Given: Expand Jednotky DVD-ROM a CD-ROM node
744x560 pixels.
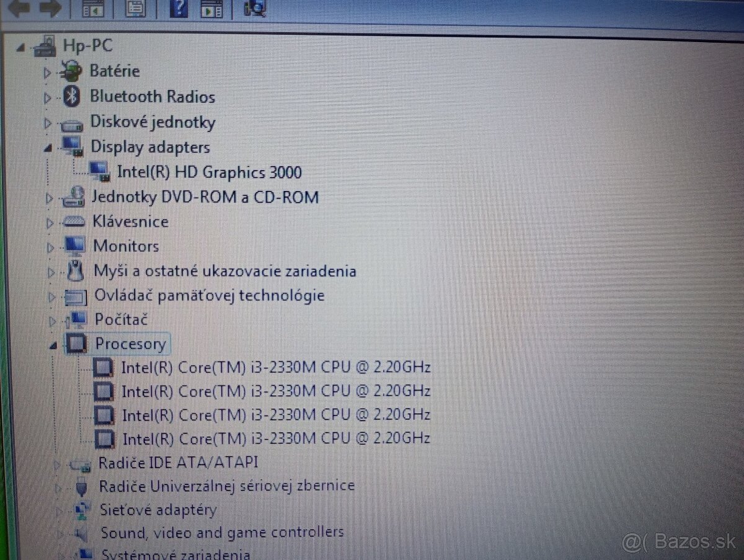Looking at the screenshot, I should 49,199.
